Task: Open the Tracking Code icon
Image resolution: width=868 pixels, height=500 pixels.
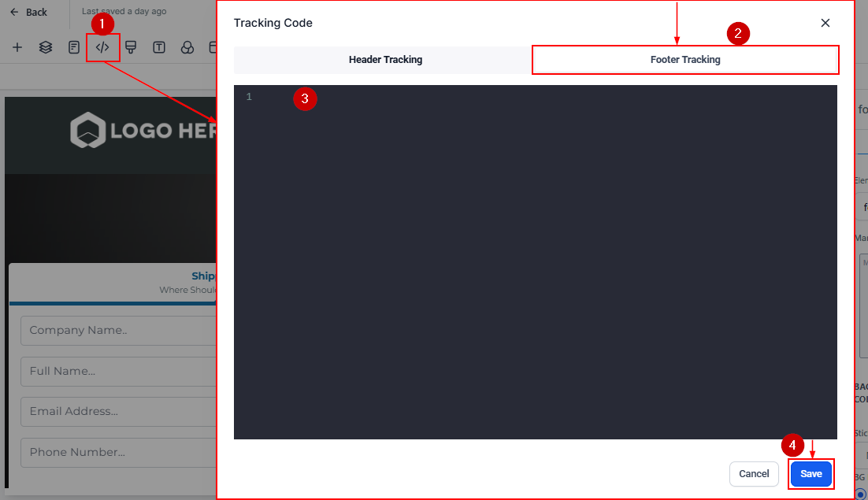Action: [x=102, y=47]
